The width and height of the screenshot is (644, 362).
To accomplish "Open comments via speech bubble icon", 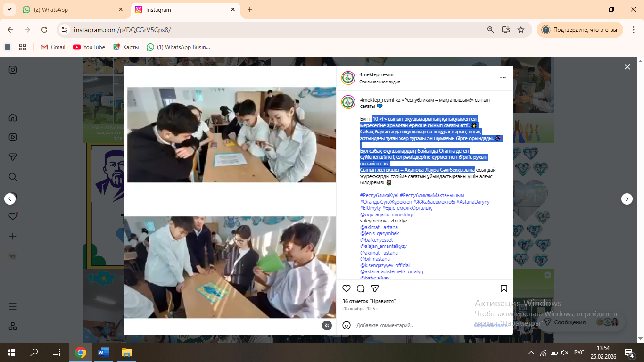I will 361,288.
